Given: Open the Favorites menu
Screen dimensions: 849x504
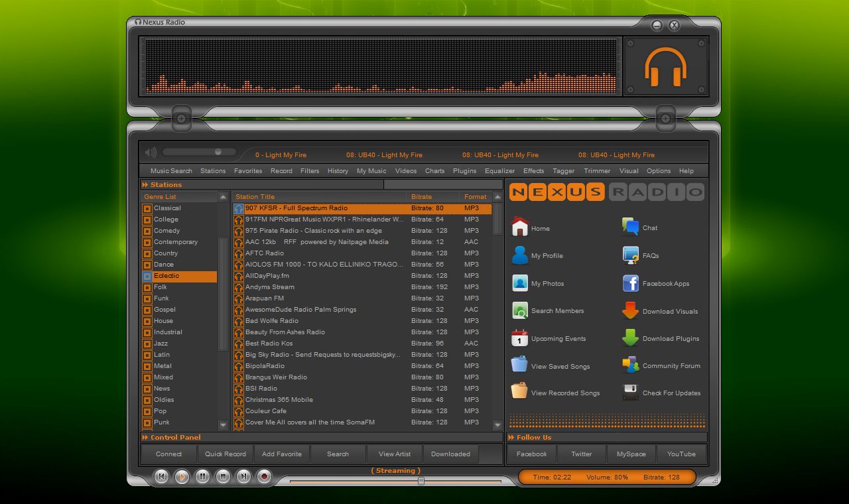Looking at the screenshot, I should coord(248,170).
